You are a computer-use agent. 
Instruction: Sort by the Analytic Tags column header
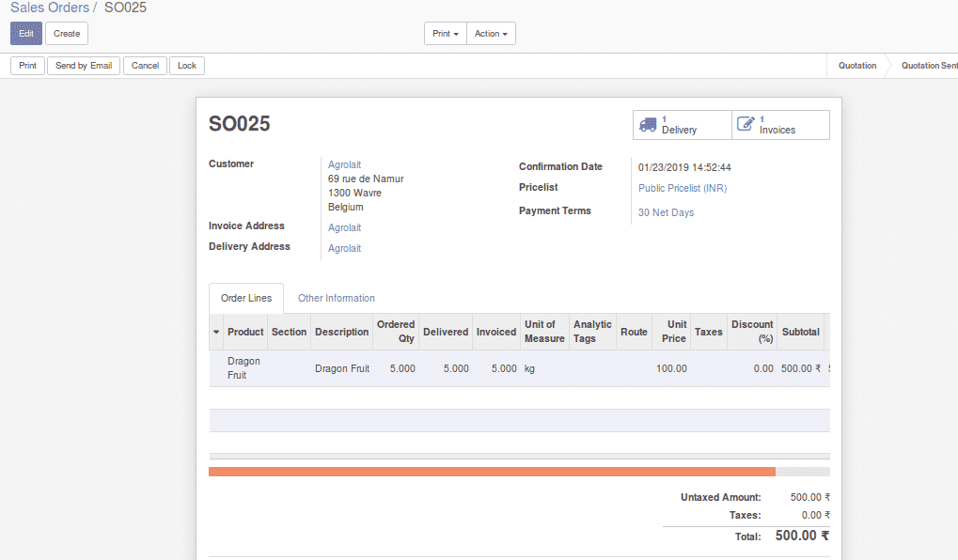(592, 332)
